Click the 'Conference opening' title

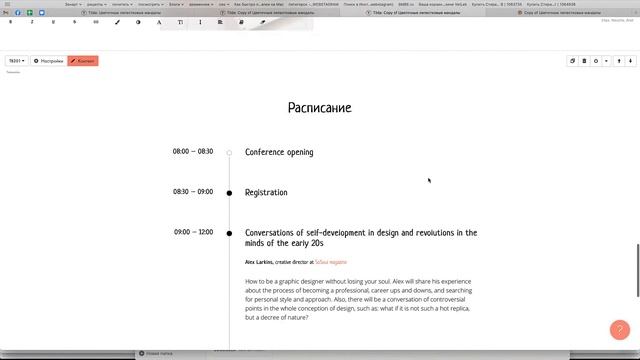pyautogui.click(x=279, y=152)
